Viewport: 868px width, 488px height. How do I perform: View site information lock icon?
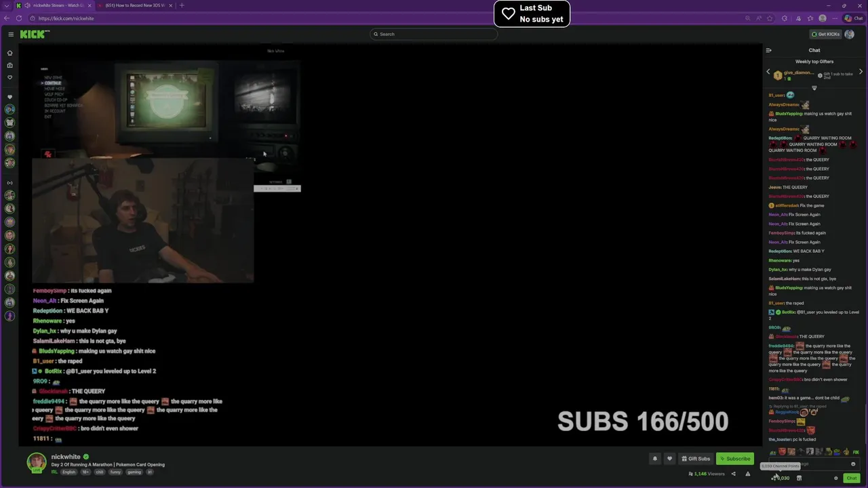click(32, 18)
